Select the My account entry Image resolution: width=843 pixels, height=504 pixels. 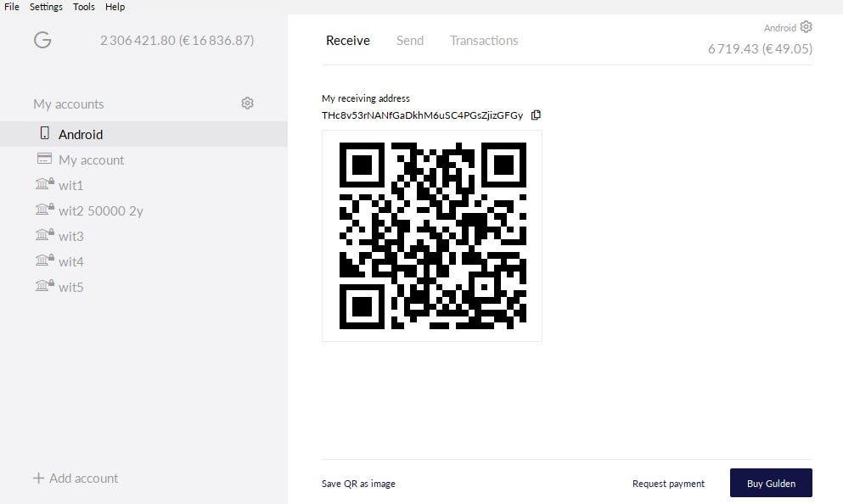click(92, 160)
